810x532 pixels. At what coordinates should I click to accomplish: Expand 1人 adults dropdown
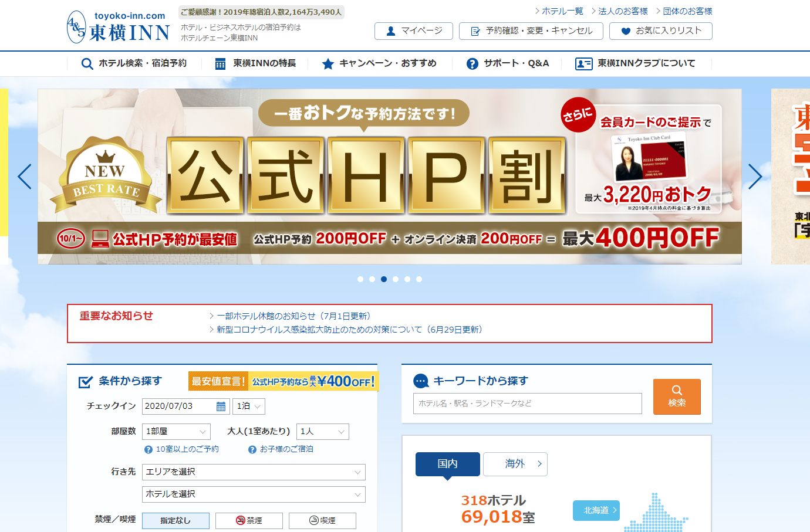click(323, 432)
